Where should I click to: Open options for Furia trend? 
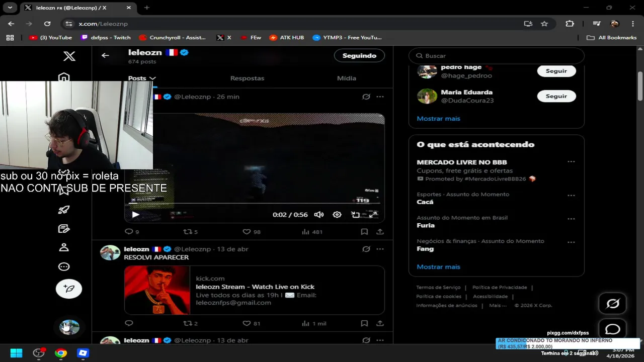pos(571,219)
